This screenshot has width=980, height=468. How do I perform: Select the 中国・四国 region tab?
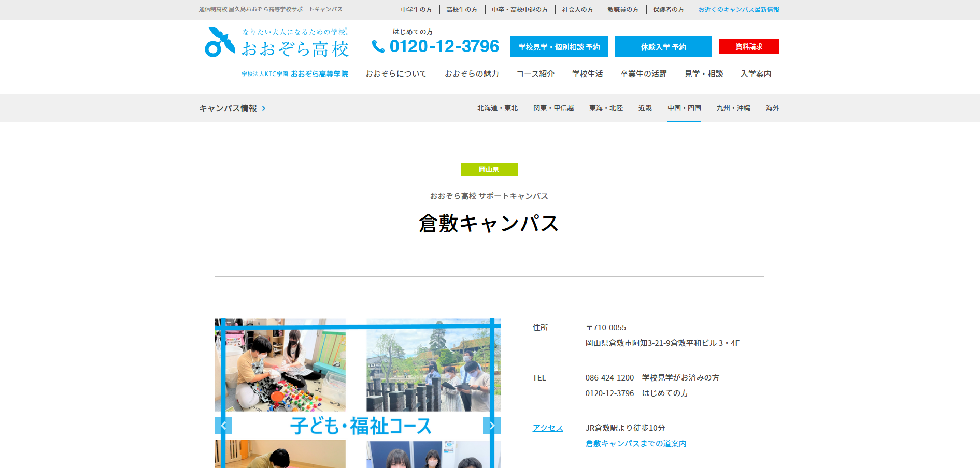point(684,108)
